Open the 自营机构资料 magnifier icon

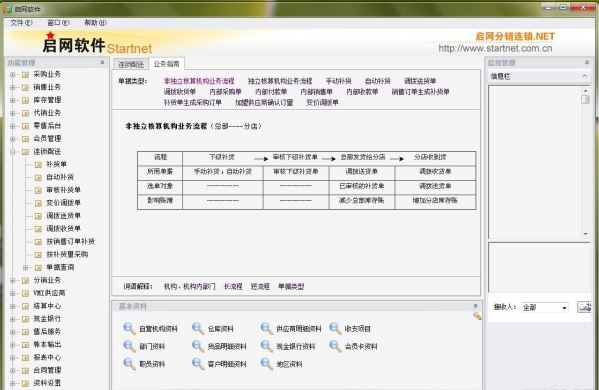pos(130,329)
